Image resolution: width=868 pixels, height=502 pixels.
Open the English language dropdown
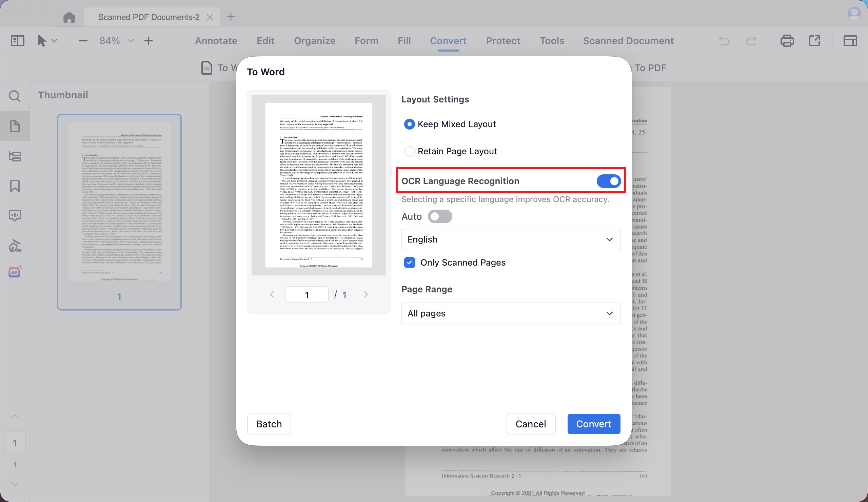click(x=511, y=239)
